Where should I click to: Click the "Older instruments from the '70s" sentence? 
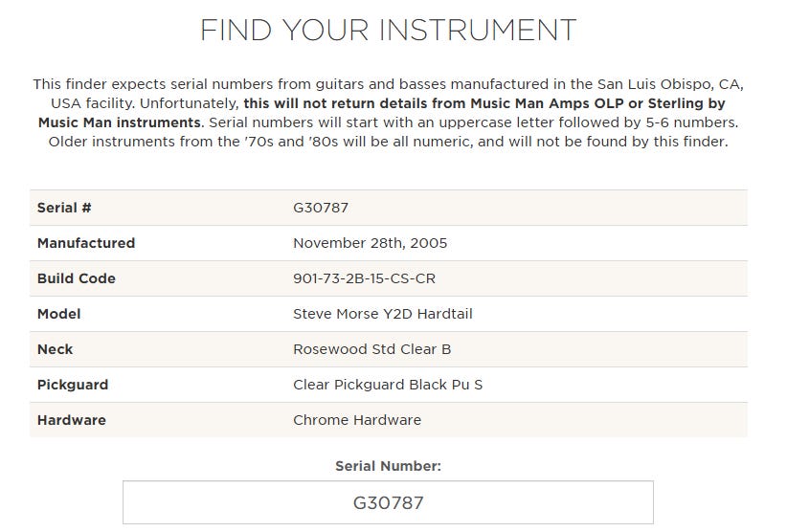[191, 142]
